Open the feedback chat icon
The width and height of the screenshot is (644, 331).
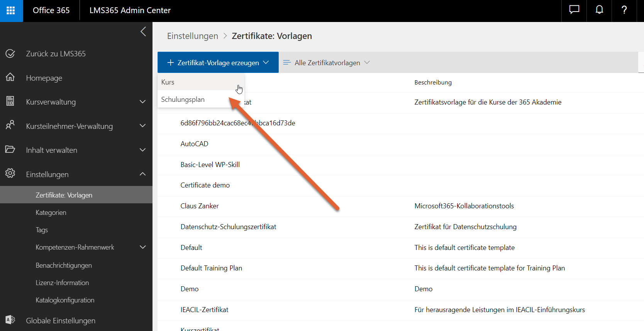[x=574, y=10]
